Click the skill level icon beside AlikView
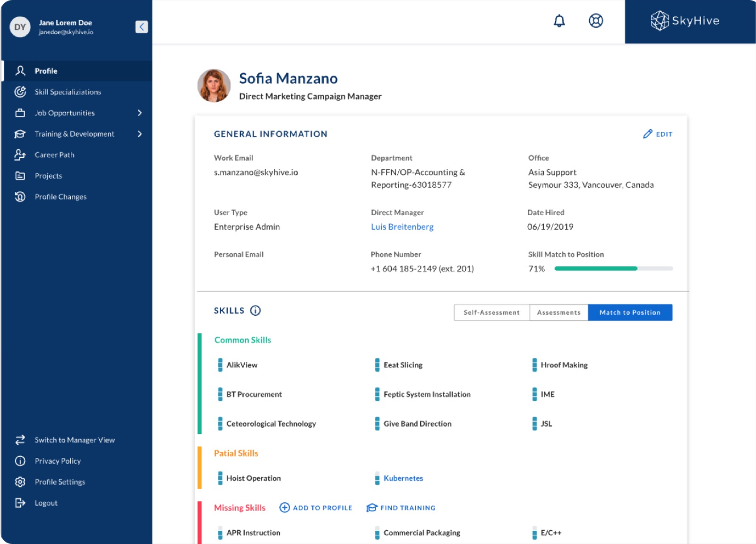 [x=220, y=365]
